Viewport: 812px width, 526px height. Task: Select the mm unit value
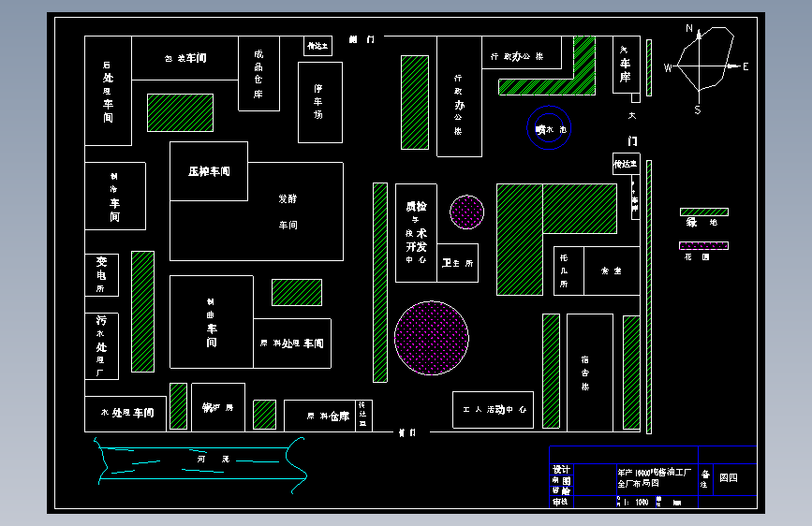point(677,503)
